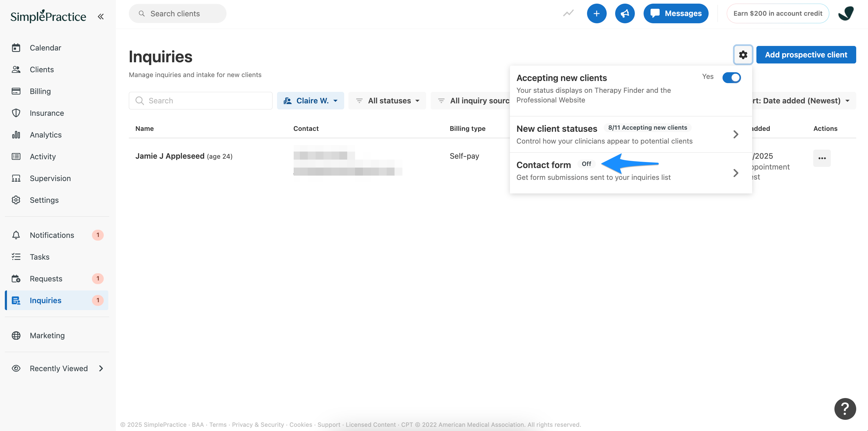Collapse the sidebar with double chevron icon

click(100, 16)
